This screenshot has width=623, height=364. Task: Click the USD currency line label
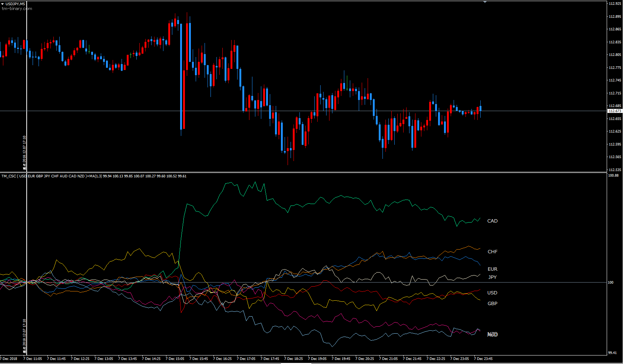click(x=492, y=293)
